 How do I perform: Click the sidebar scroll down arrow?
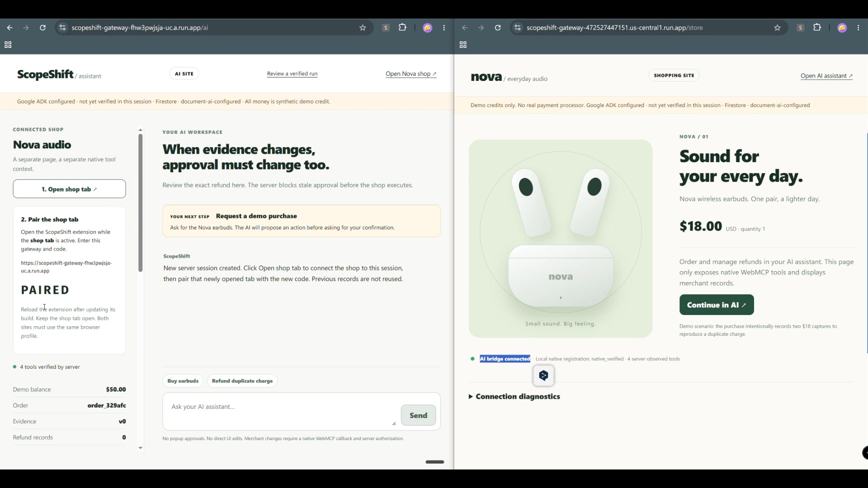click(x=140, y=448)
